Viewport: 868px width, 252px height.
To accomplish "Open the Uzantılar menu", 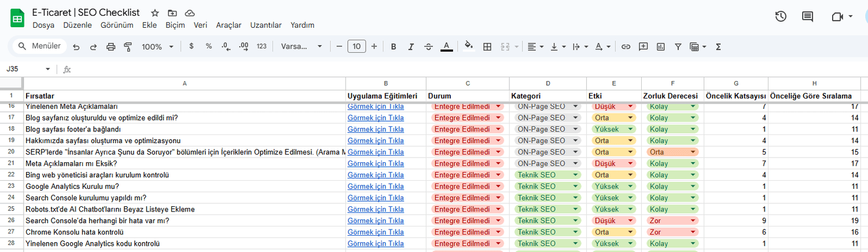I will click(x=266, y=25).
